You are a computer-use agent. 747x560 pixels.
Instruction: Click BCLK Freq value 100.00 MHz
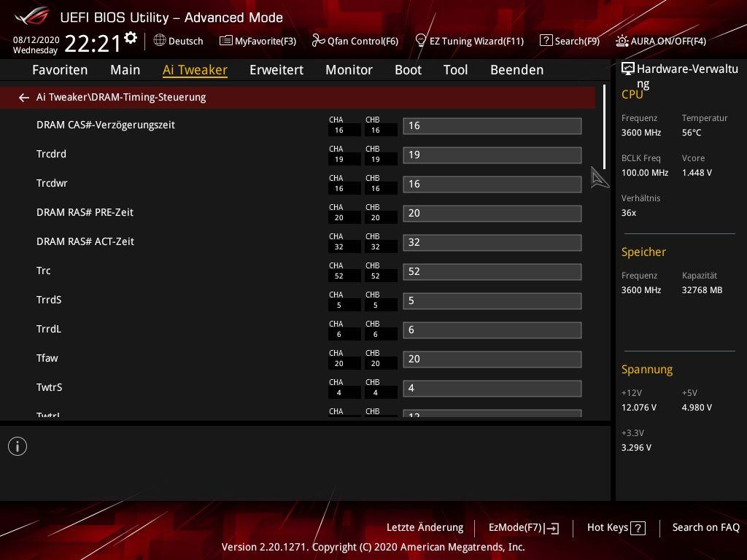coord(645,172)
